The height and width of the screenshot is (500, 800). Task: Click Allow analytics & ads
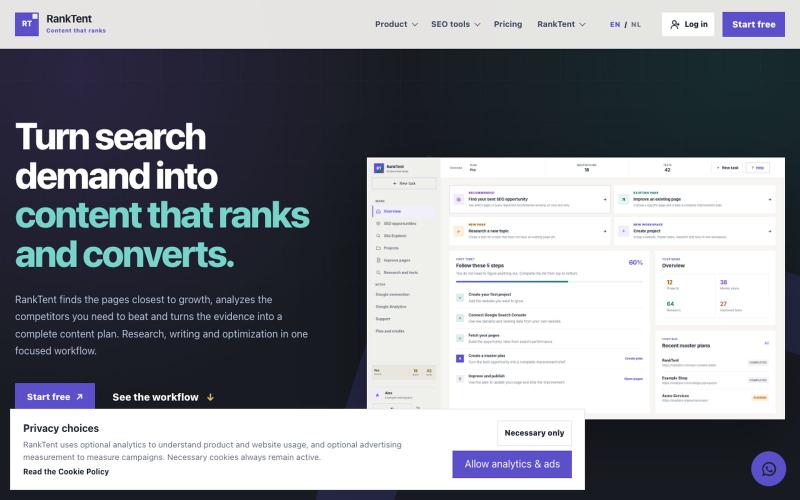pos(512,464)
